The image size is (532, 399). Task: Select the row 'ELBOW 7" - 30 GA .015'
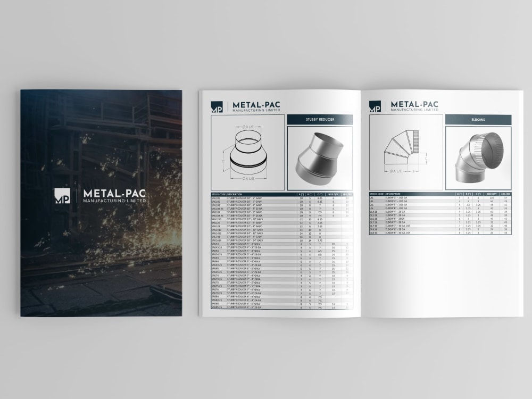(440, 226)
